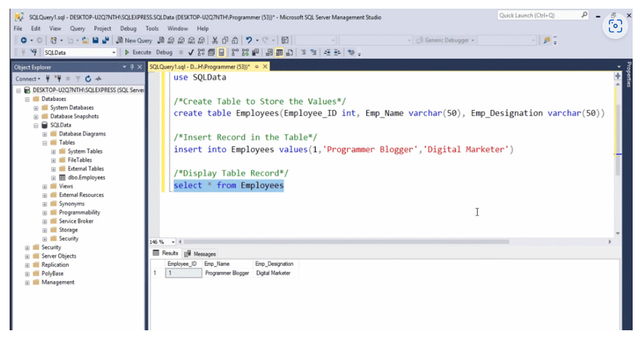Click the Copy icon in toolbar
The width and height of the screenshot is (644, 341).
pyautogui.click(x=225, y=40)
